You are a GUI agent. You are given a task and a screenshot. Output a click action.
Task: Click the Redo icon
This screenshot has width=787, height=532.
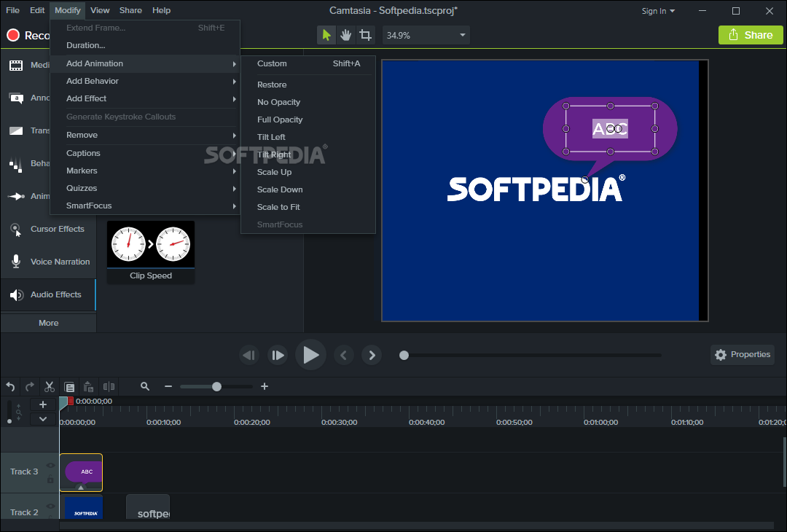(x=30, y=386)
